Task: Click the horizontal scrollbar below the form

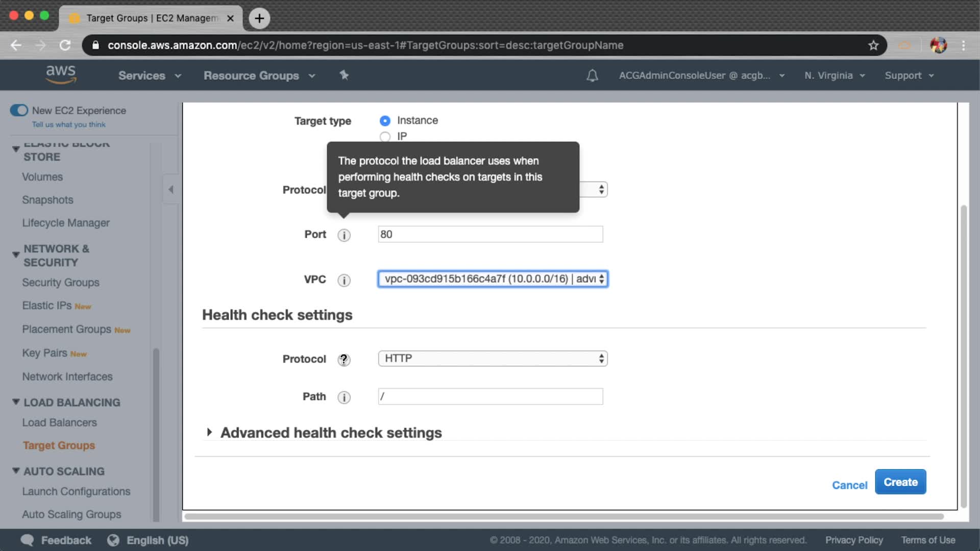Action: pyautogui.click(x=563, y=517)
